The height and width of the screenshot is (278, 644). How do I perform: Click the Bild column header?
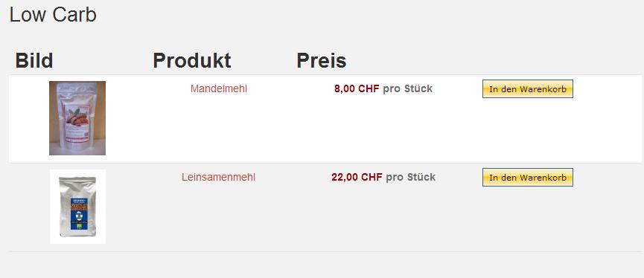click(x=34, y=61)
